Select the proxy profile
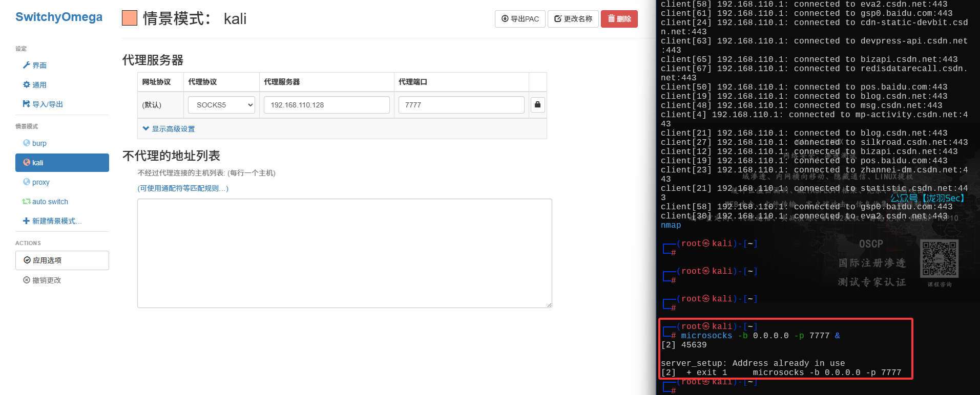This screenshot has height=395, width=980. [x=40, y=182]
